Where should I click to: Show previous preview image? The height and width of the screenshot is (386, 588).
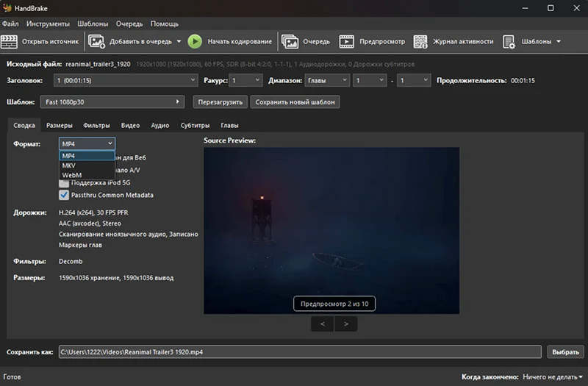coord(323,324)
